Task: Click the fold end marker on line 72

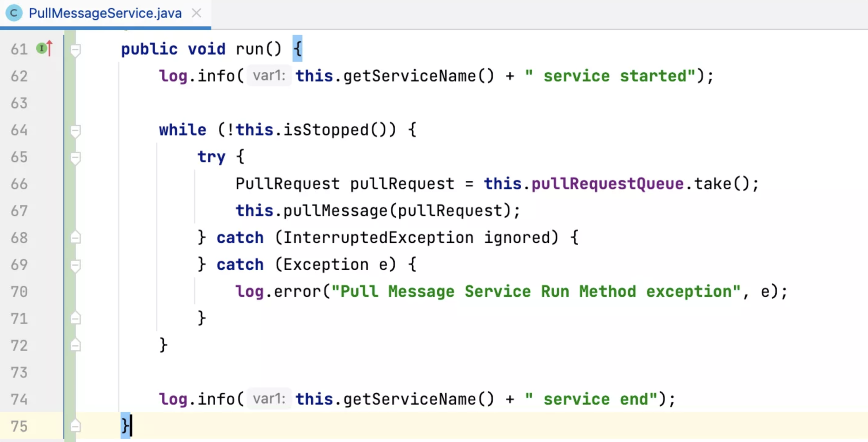Action: click(x=75, y=346)
